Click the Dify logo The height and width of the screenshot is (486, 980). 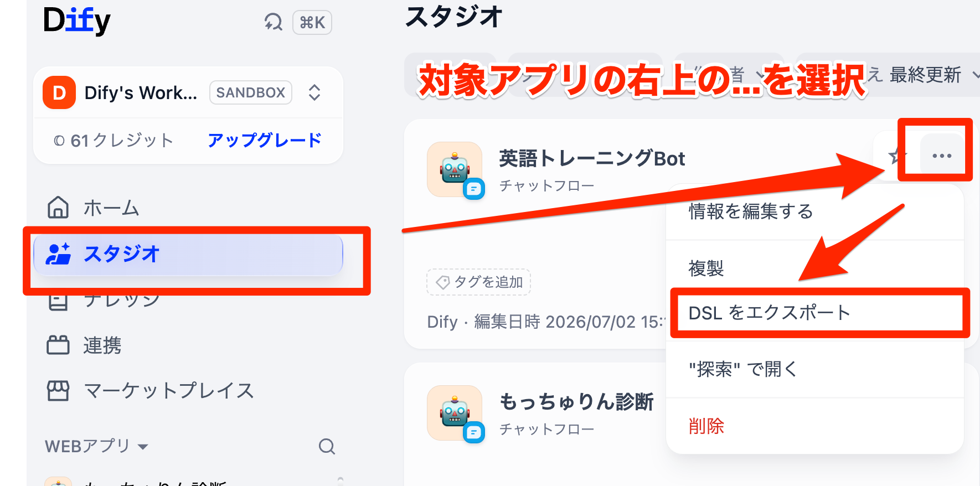(77, 21)
